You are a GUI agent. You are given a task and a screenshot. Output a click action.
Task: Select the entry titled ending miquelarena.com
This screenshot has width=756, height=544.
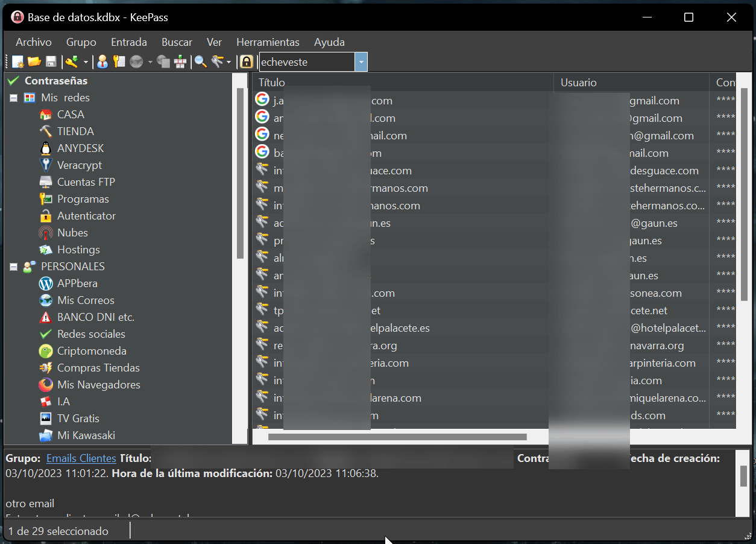point(494,398)
